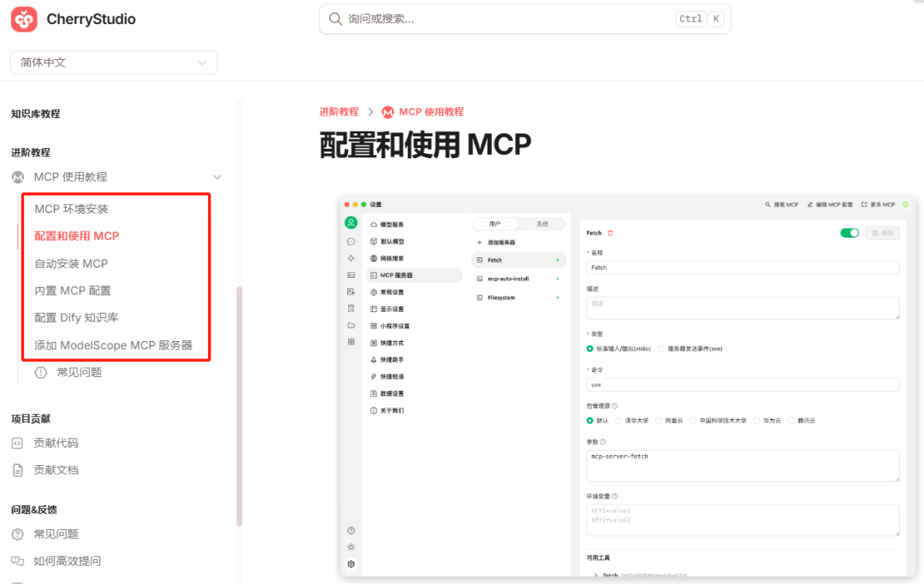Select the 默认 package source radio
Screen dimensions: 924x584
[x=589, y=421]
